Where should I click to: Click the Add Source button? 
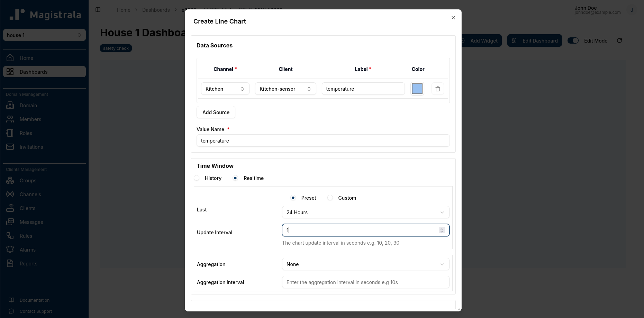216,112
